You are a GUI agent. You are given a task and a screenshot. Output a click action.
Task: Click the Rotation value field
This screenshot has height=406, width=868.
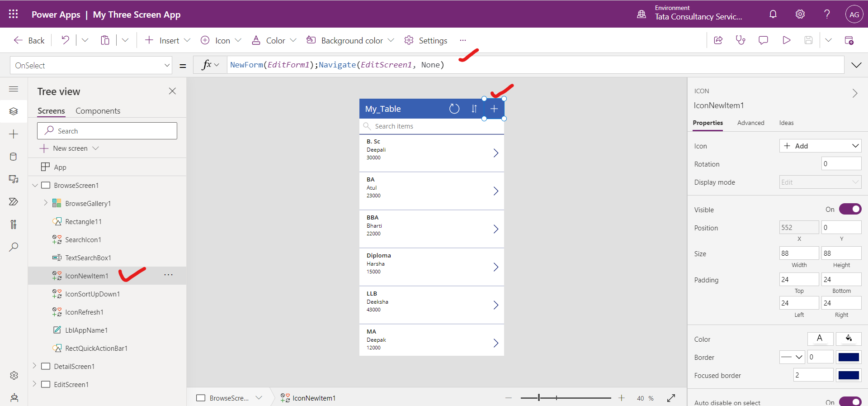click(x=841, y=164)
